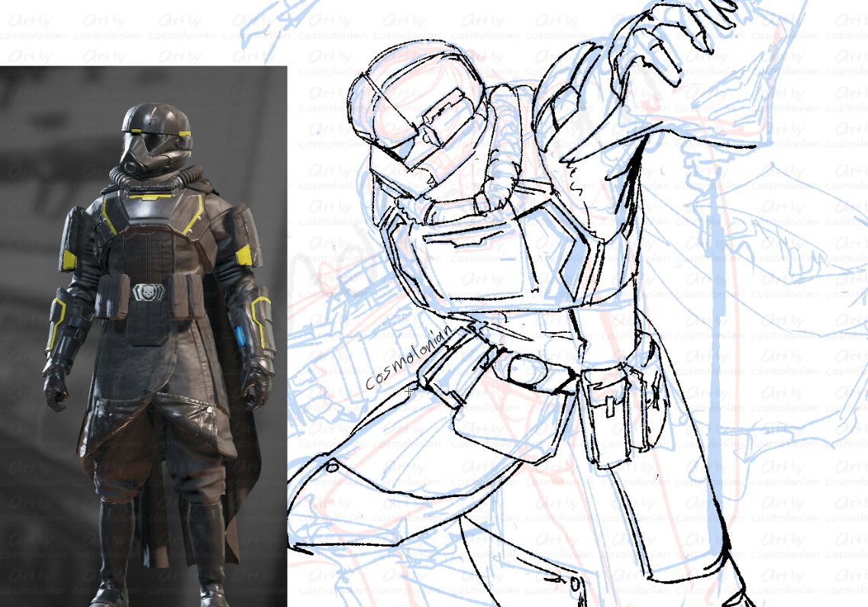Viewport: 868px width, 607px height.
Task: Click the handwritten Cosmolonian signature on sketch
Action: (x=408, y=357)
